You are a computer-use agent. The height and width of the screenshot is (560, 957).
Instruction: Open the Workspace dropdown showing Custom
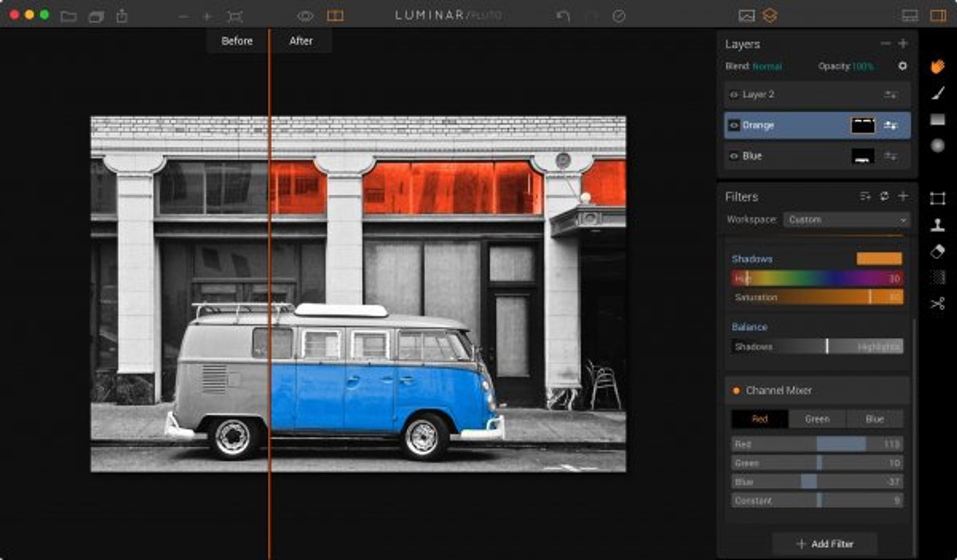click(847, 219)
